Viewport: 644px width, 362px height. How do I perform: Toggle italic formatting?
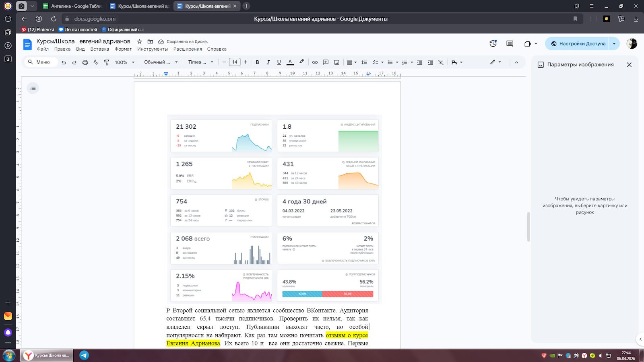click(x=268, y=62)
